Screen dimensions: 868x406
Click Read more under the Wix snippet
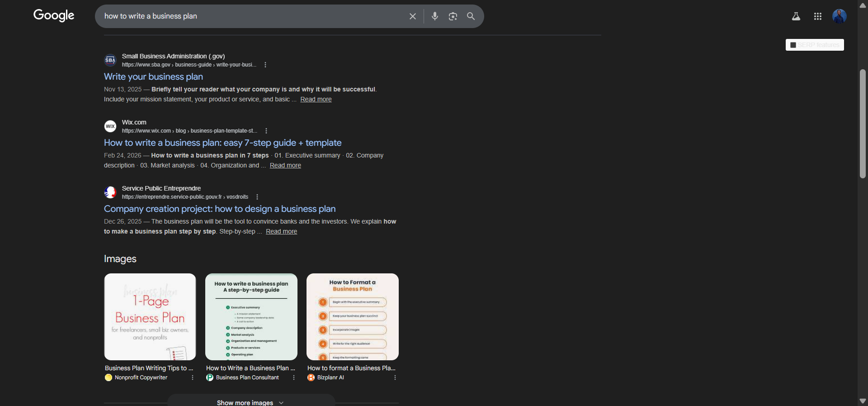[x=285, y=165]
